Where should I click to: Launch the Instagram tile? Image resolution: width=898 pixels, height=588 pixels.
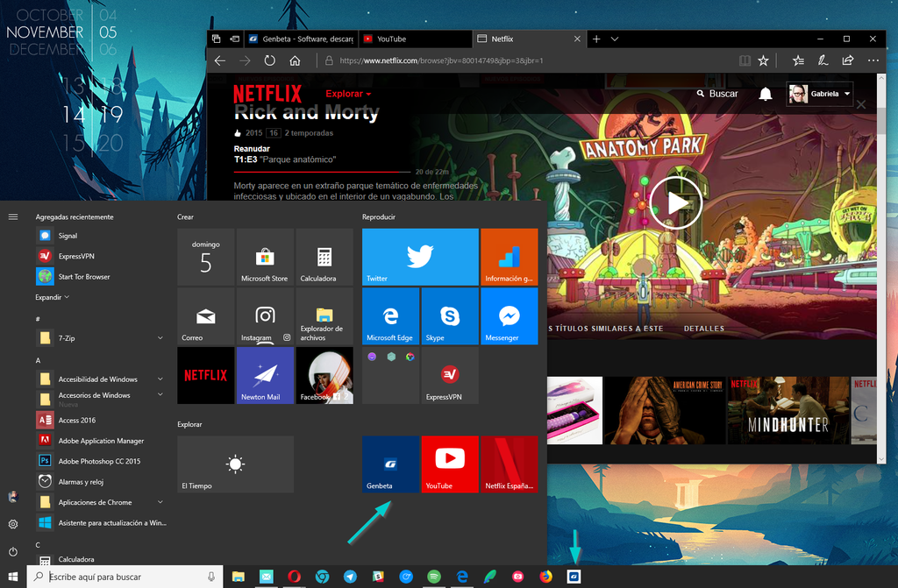coord(265,316)
